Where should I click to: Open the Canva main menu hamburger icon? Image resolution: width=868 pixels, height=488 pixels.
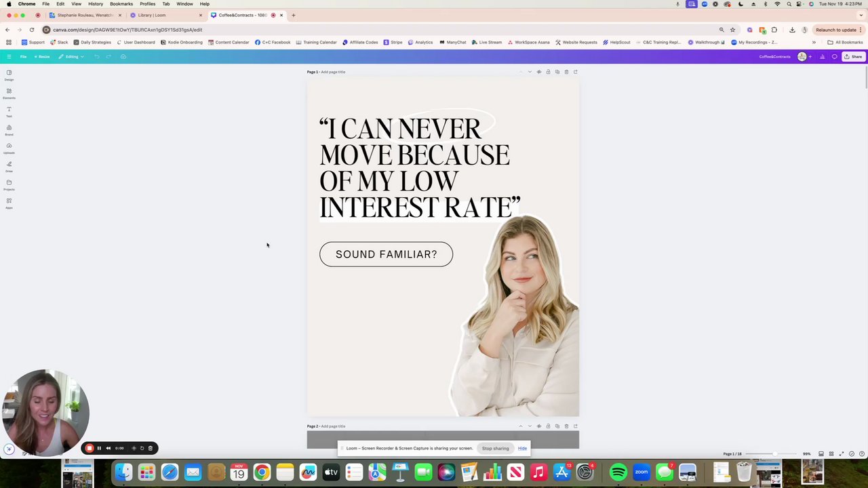click(9, 56)
